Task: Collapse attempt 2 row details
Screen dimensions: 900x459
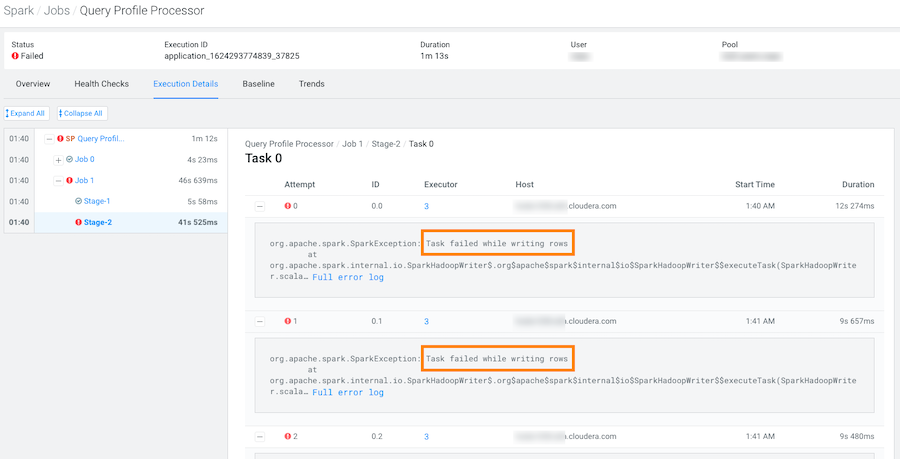Action: 260,437
